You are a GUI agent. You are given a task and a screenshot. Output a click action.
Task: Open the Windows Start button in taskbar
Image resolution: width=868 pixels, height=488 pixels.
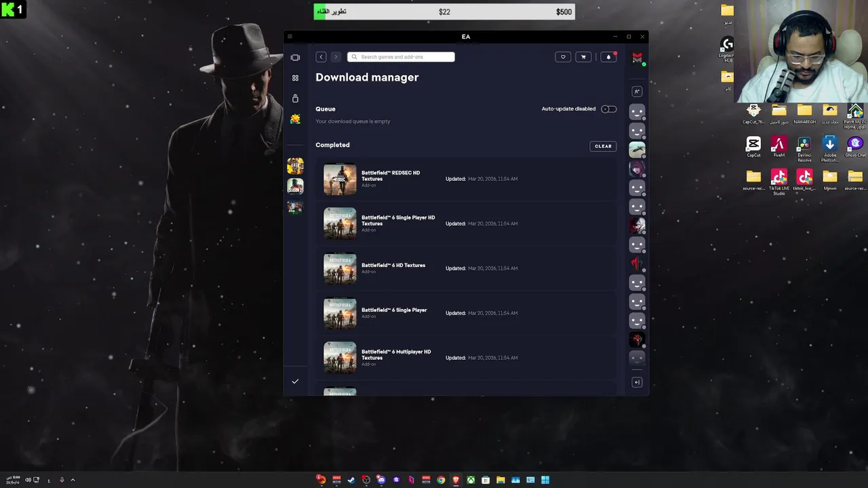(545, 480)
